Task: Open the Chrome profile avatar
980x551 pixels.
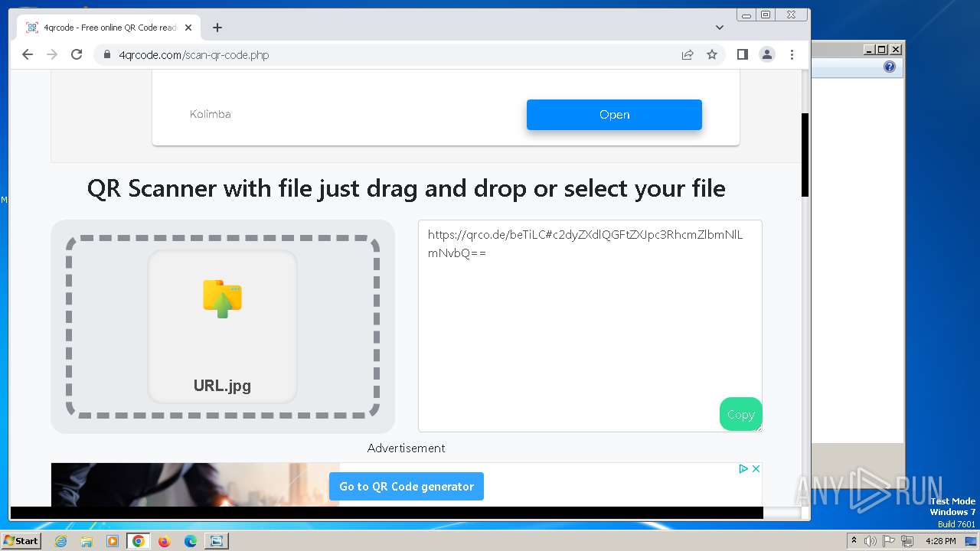Action: click(x=766, y=54)
